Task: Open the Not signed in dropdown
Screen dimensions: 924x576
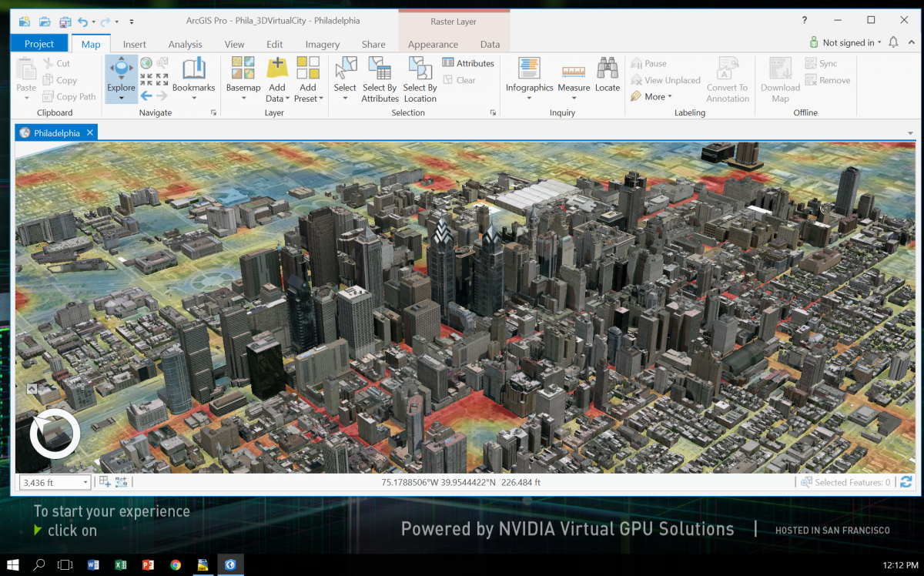Action: tap(845, 42)
